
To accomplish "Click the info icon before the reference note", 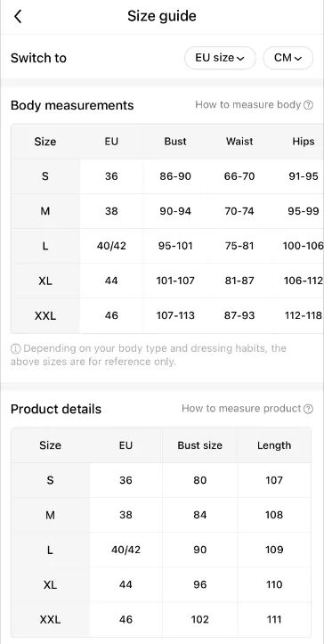I will (16, 348).
